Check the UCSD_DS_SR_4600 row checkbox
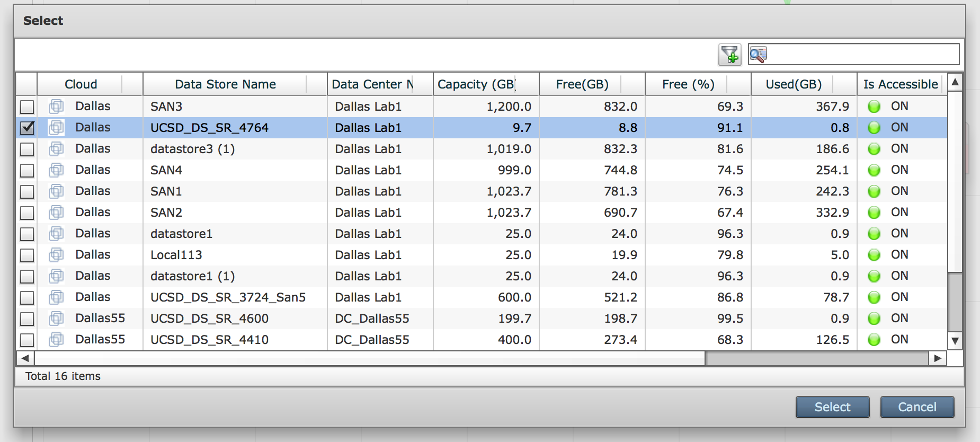The image size is (980, 442). [27, 319]
